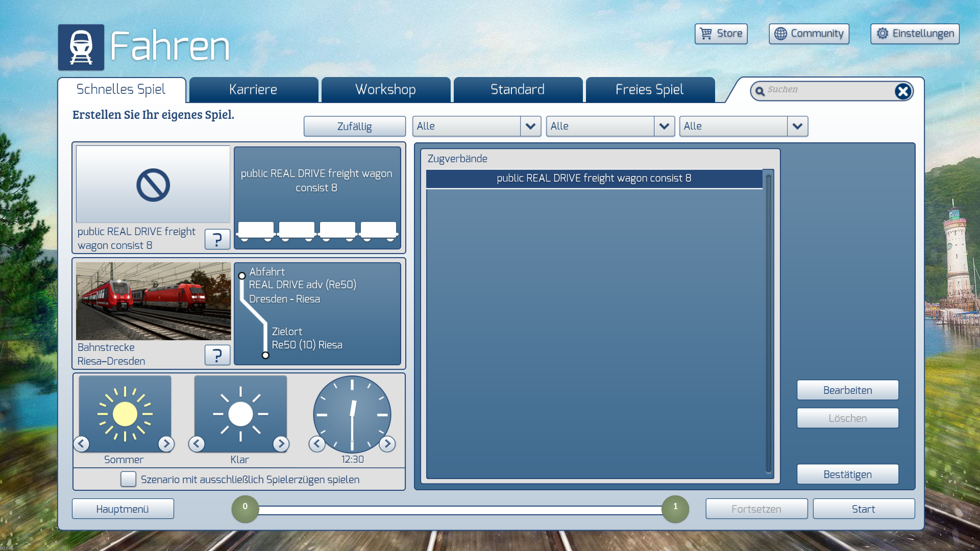Screen dimensions: 980x551
Task: Switch to the Karriere tab
Action: point(253,90)
